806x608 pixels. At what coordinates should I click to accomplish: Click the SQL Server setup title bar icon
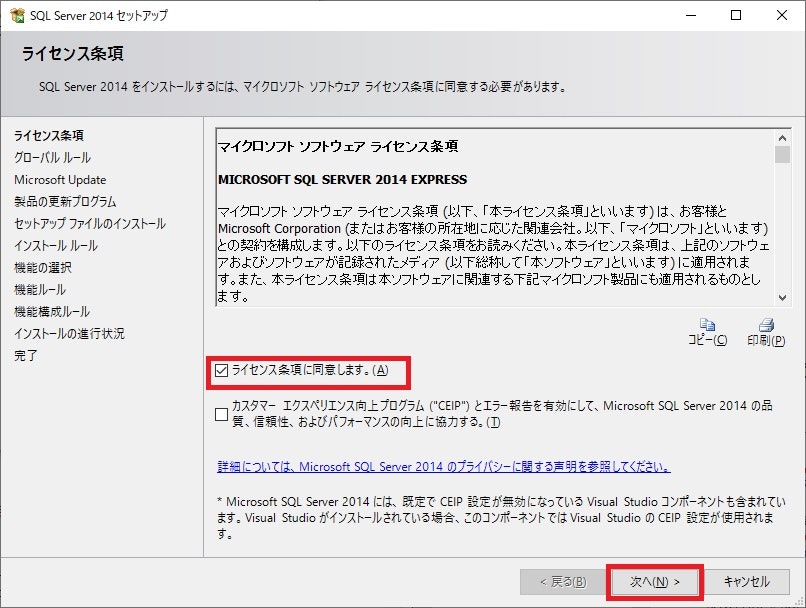[x=17, y=15]
